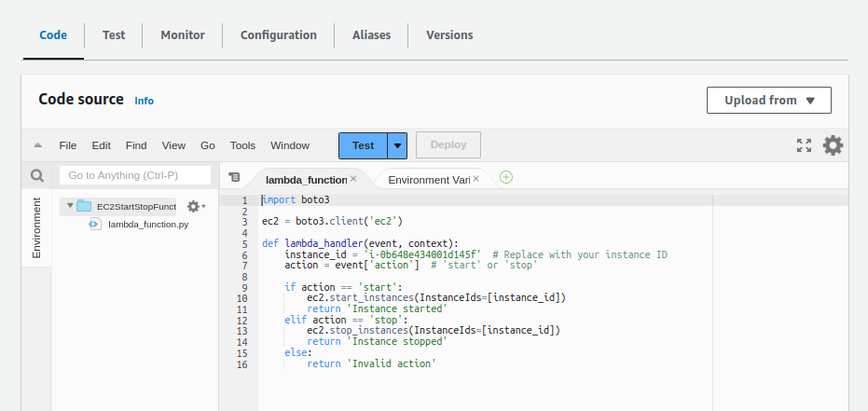Click the search magnifier icon
The height and width of the screenshot is (411, 868).
tap(37, 175)
